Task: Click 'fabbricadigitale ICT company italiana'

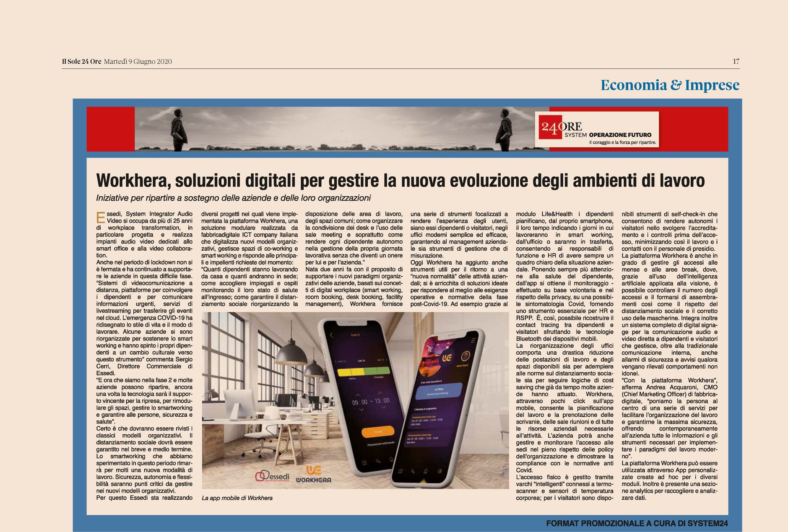Action: click(250, 235)
